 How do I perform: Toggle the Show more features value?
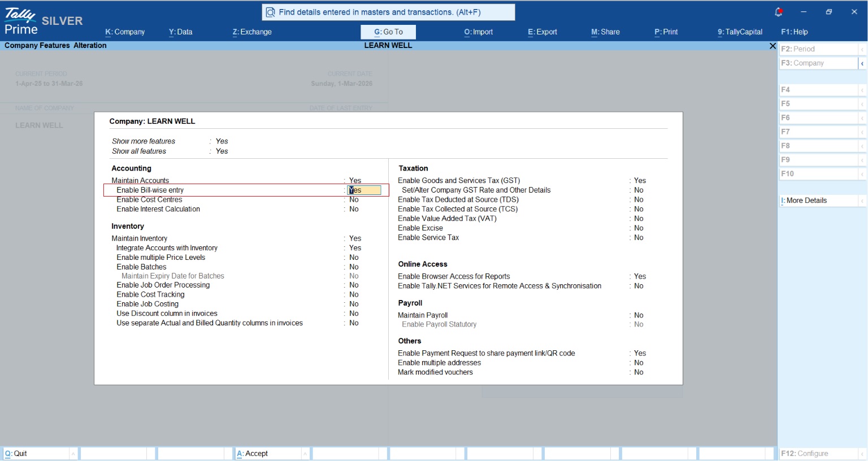click(222, 142)
